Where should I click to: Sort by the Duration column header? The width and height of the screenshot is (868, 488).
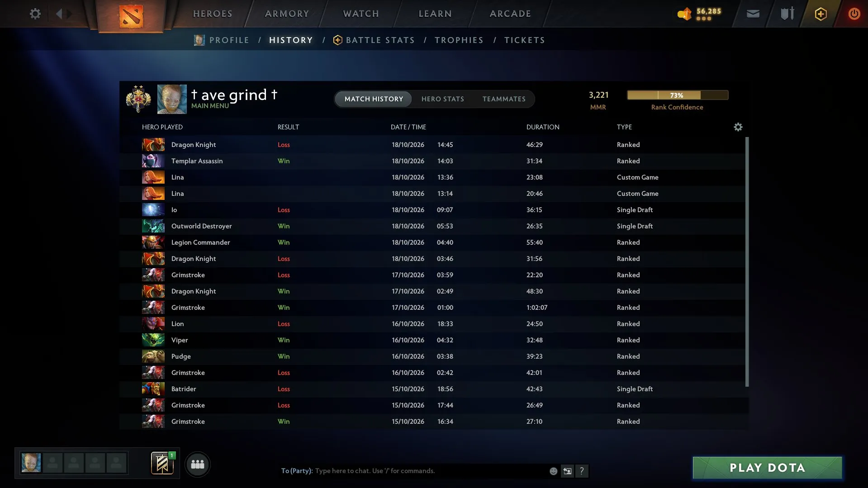click(543, 127)
